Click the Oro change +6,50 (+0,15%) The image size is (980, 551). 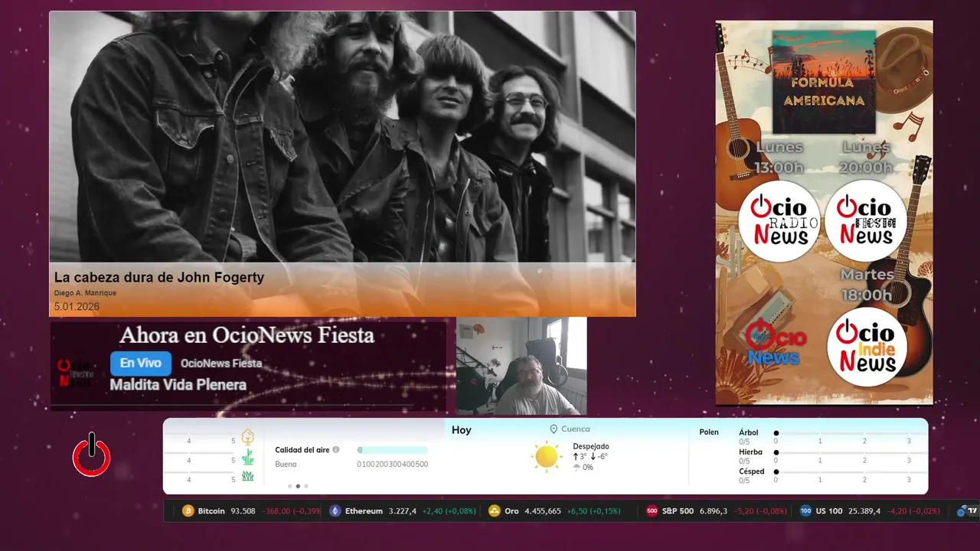593,511
